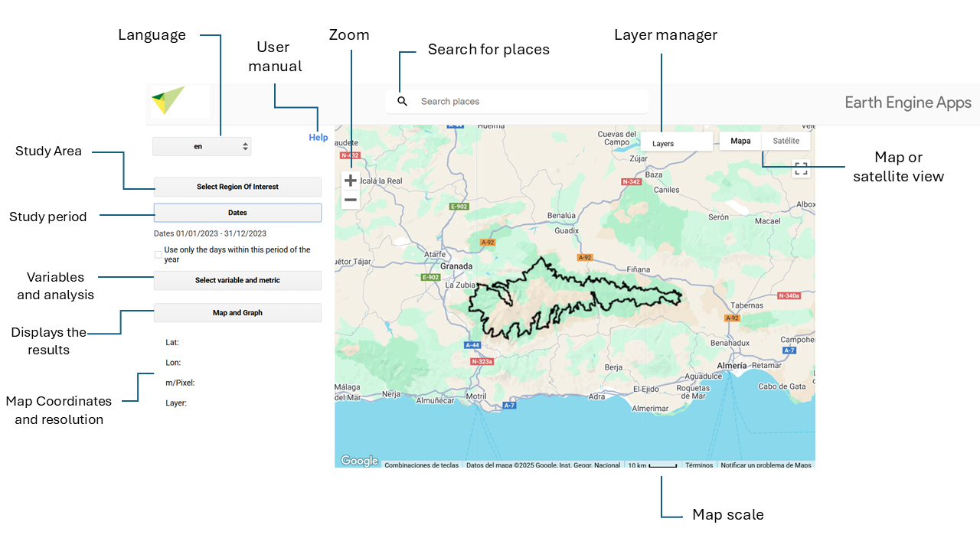Click 'Combinaciones de teclas' keyboard shortcuts link
980x551 pixels.
pyautogui.click(x=421, y=465)
